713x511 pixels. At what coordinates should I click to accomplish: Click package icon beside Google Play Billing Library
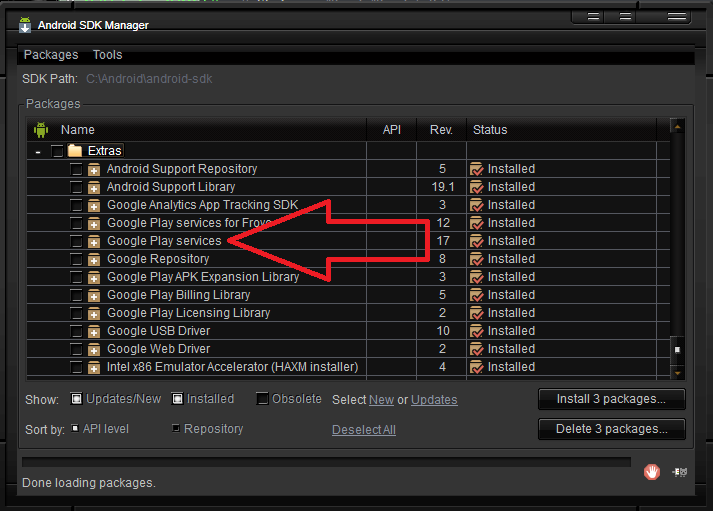[x=94, y=295]
